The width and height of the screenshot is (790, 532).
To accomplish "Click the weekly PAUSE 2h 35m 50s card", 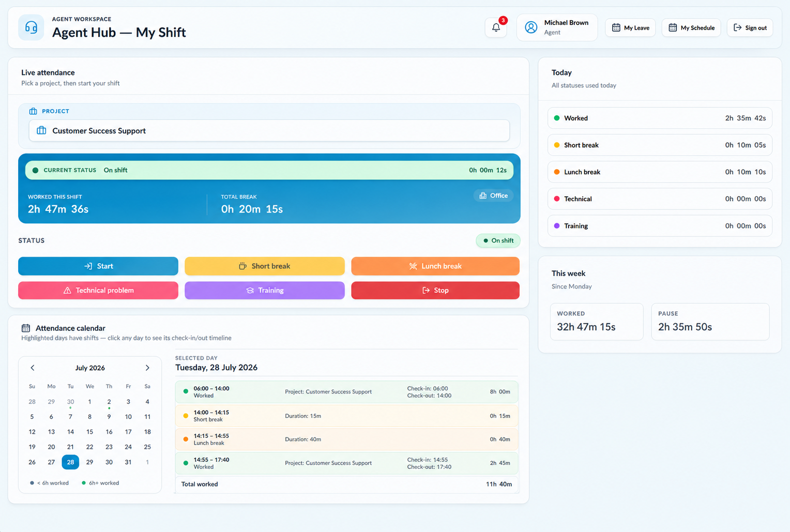I will [x=710, y=322].
